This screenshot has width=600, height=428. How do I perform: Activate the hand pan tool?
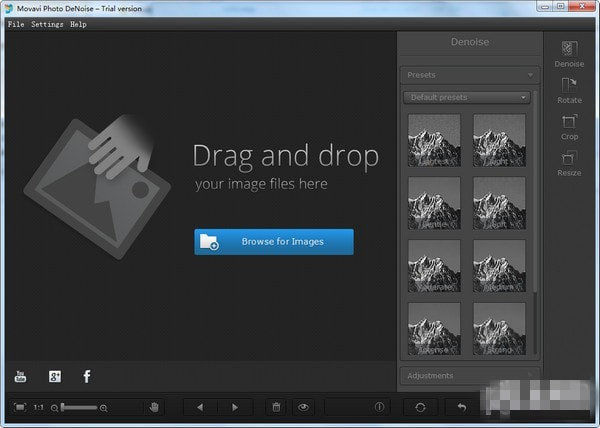tap(154, 407)
